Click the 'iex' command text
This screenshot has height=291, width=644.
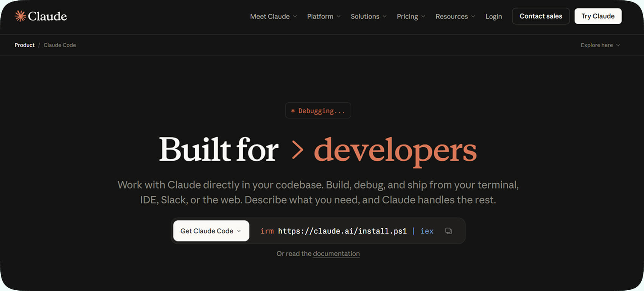pyautogui.click(x=427, y=231)
